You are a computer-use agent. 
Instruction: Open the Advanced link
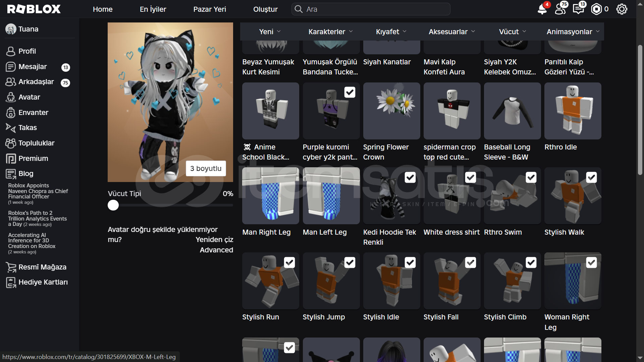[216, 250]
